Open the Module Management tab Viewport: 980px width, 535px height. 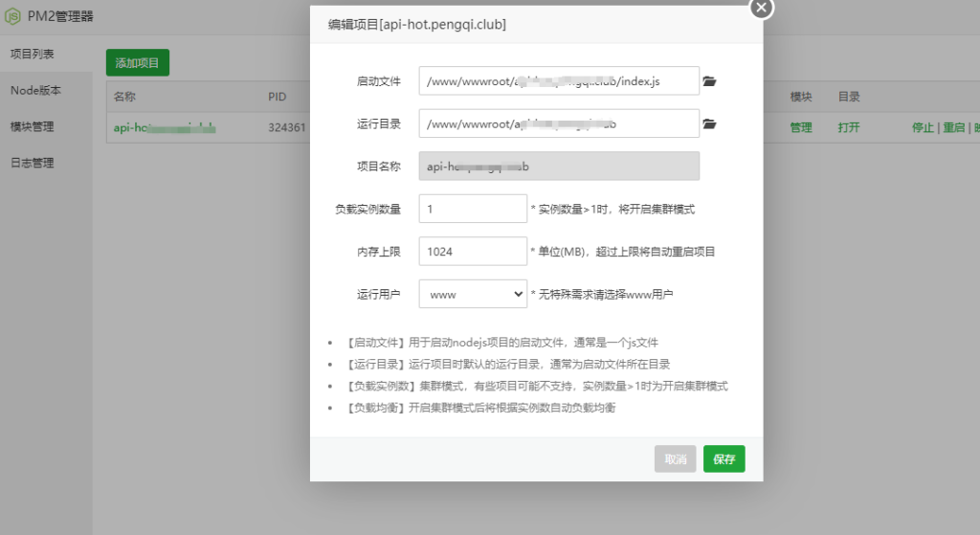(46, 126)
